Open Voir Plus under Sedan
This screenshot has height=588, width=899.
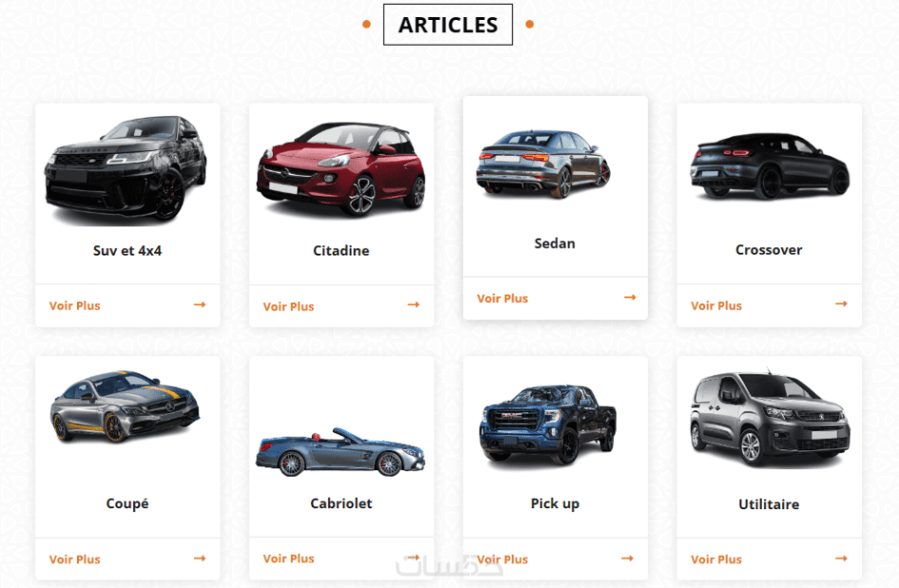[502, 299]
